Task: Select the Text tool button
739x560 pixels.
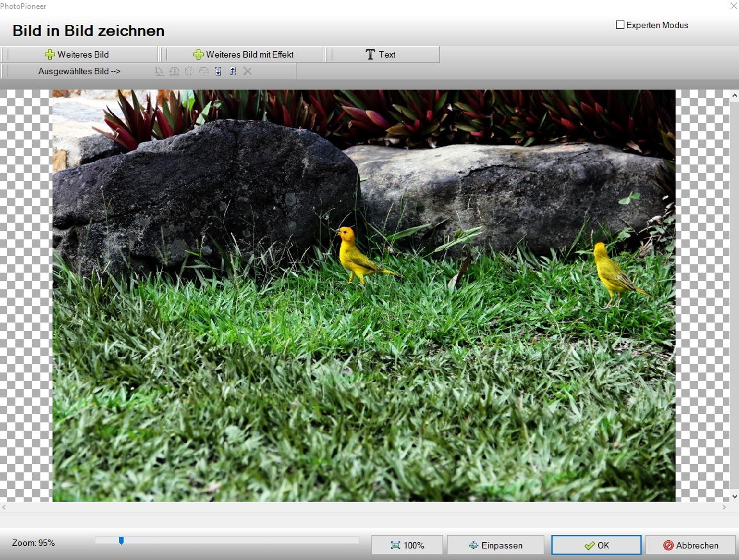Action: point(380,54)
